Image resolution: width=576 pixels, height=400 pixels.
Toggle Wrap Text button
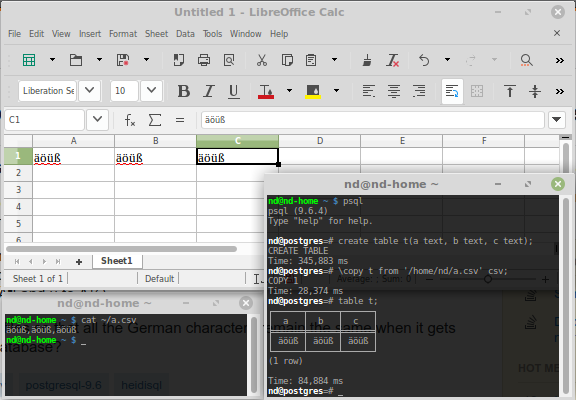click(x=452, y=91)
